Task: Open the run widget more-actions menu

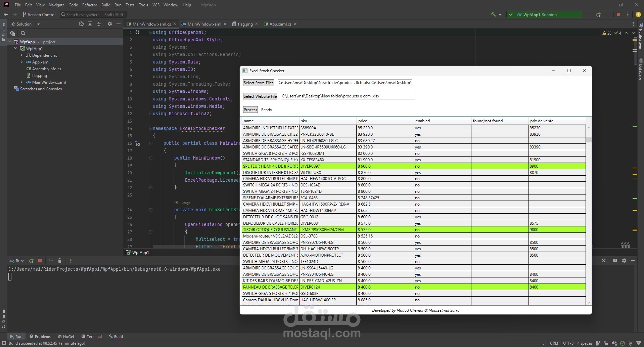Action: point(628,14)
